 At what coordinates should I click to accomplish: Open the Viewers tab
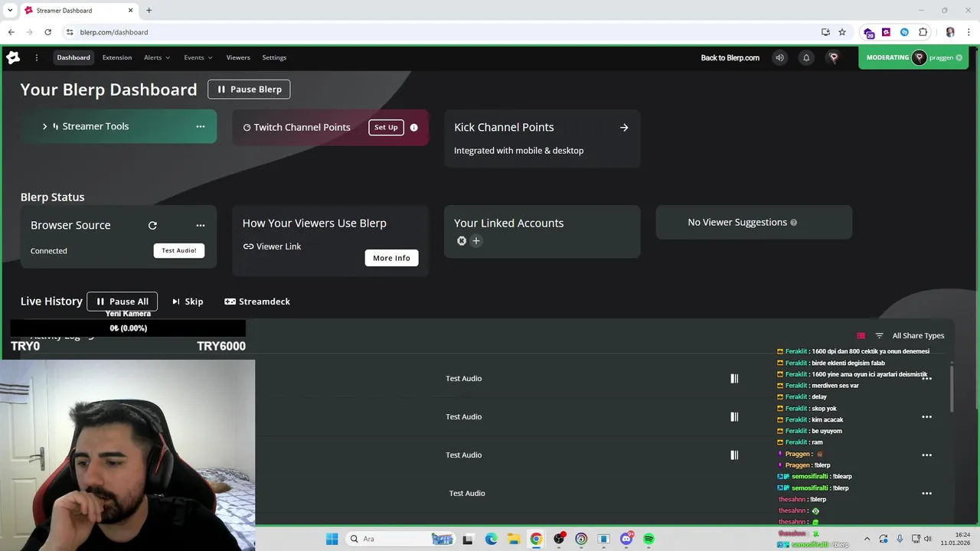(238, 57)
